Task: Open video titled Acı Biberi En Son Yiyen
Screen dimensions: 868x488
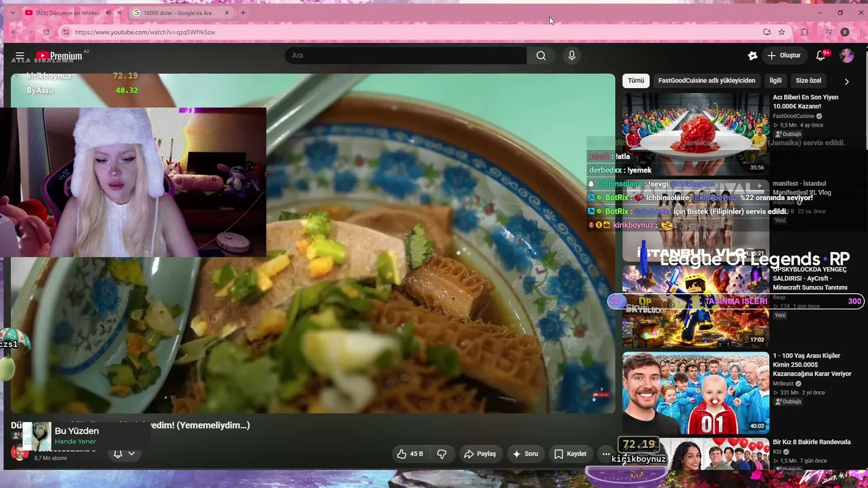Action: click(806, 102)
